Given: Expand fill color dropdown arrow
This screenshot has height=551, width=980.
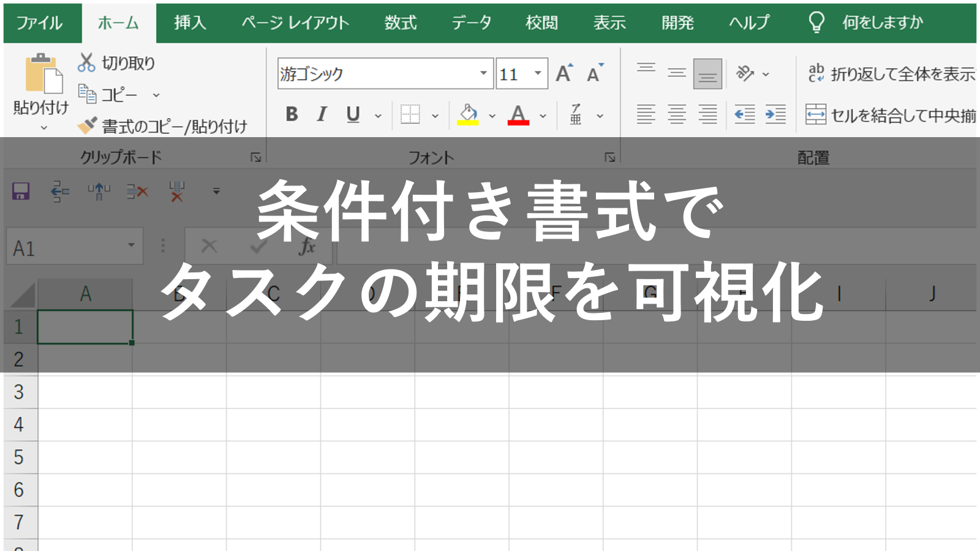Looking at the screenshot, I should pos(492,116).
